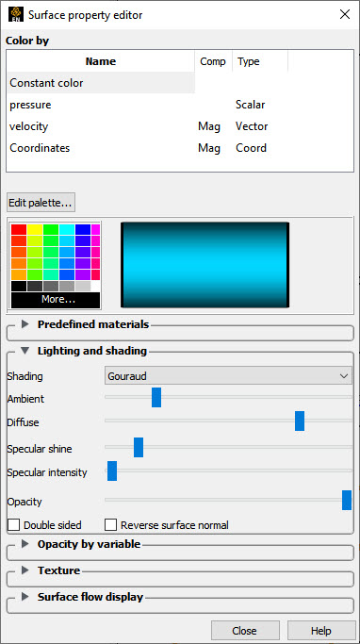This screenshot has width=360, height=644.
Task: Choose the lightest gray swatch beside white
Action: coord(83,286)
